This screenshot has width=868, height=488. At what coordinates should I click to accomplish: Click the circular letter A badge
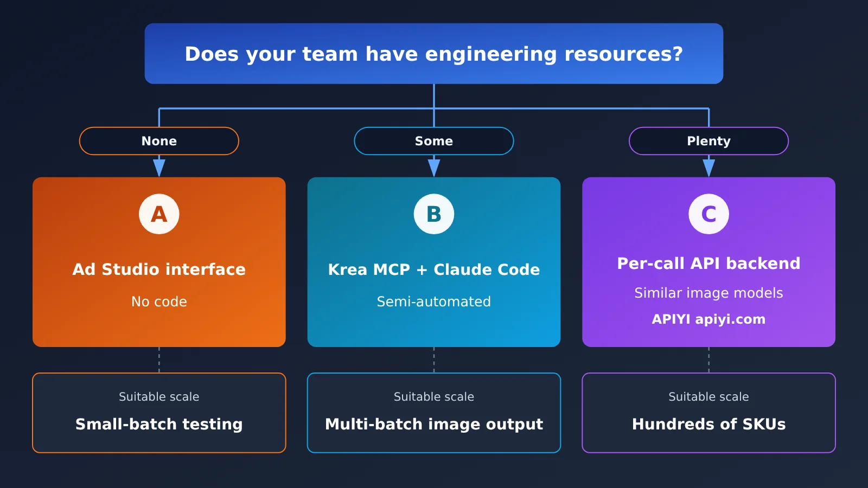(x=159, y=214)
